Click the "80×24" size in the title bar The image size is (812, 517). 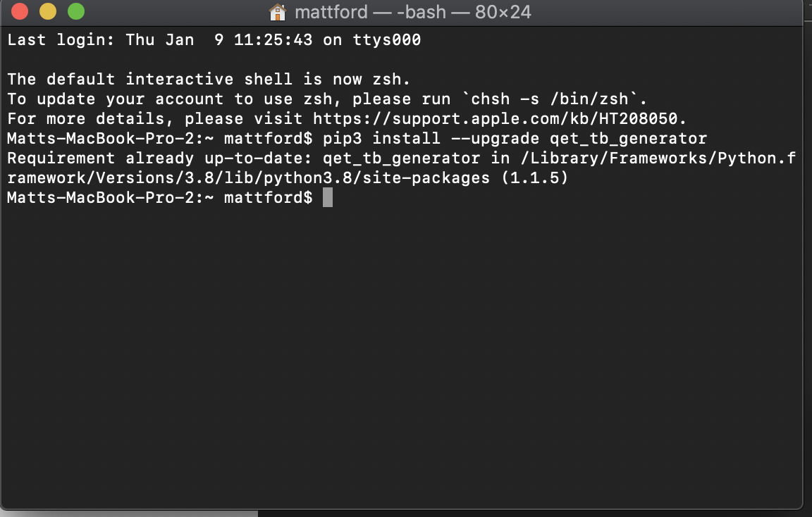click(503, 12)
